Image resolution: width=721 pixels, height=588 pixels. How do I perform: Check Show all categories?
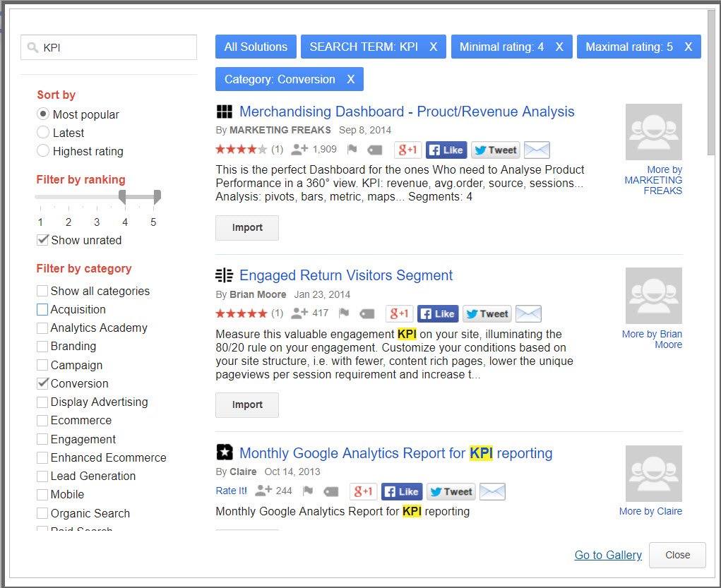[42, 291]
